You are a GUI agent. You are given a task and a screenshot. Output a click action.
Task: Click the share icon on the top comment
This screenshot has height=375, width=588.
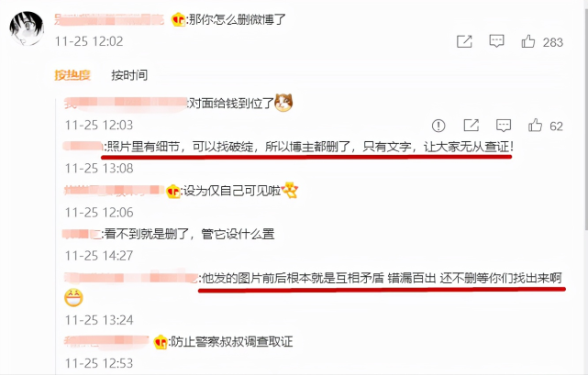(464, 41)
